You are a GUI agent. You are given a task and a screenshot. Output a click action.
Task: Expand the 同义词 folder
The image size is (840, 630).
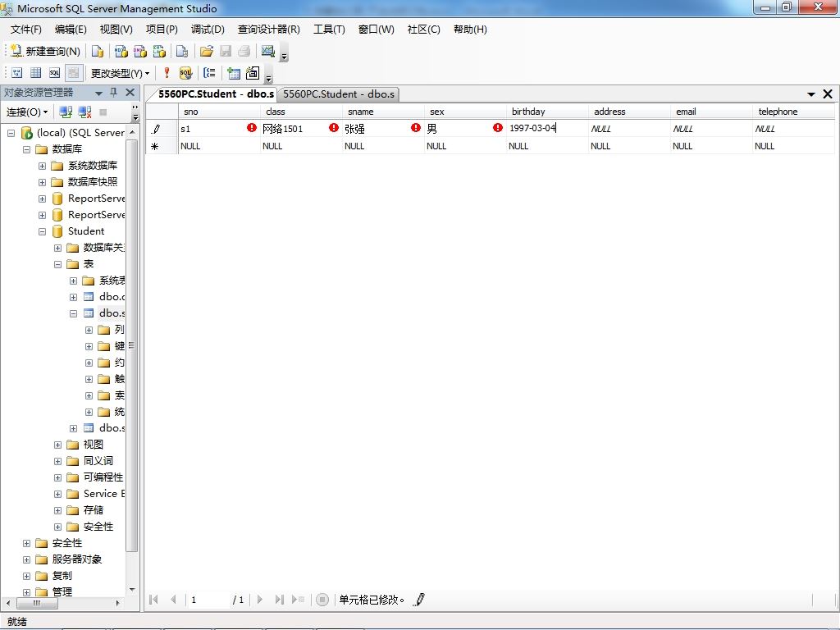pos(57,461)
